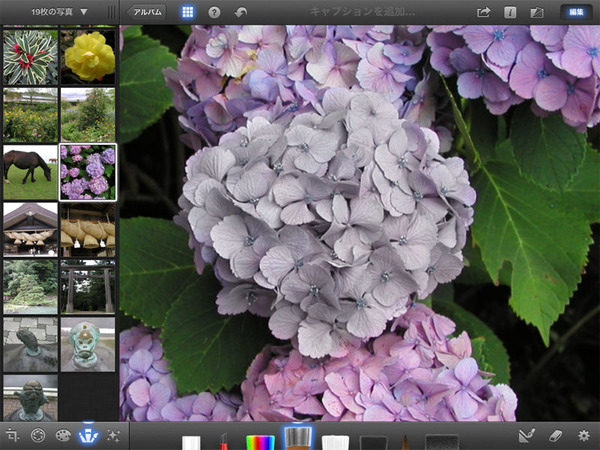Open the Help question mark
Viewport: 600px width, 450px height.
click(214, 12)
